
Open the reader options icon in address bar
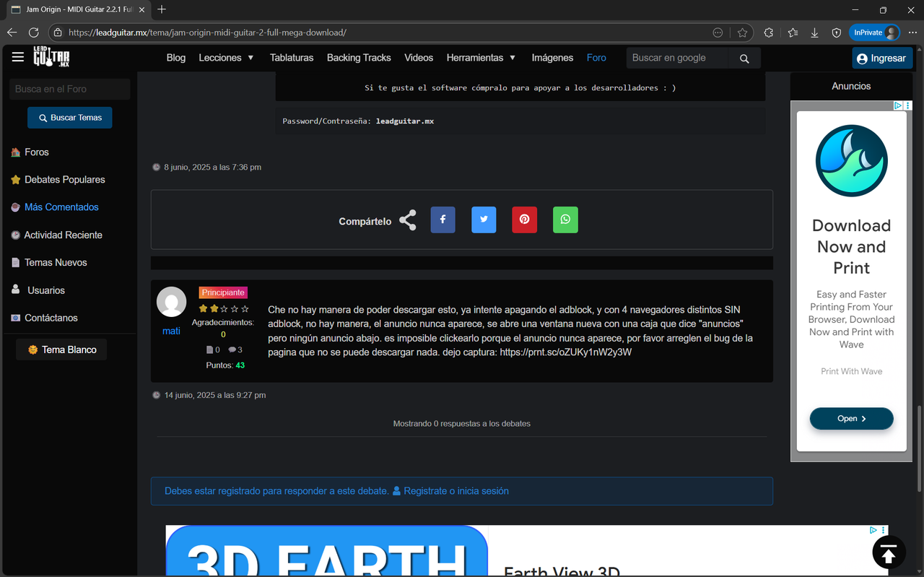click(x=718, y=32)
